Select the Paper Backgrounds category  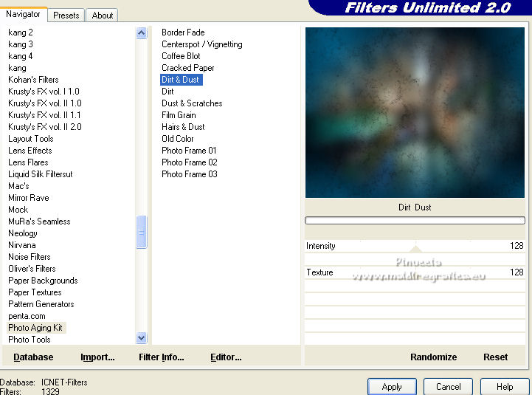coord(43,281)
